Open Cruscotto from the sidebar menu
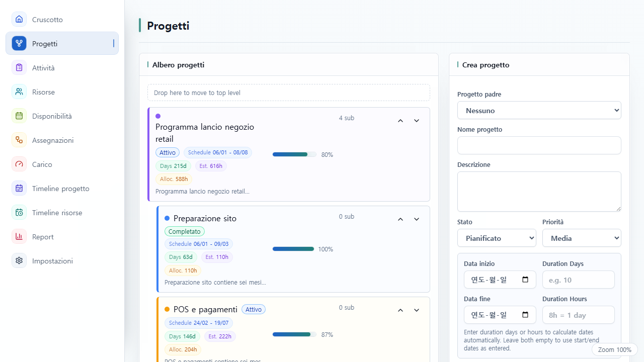The width and height of the screenshot is (644, 362). [62, 20]
